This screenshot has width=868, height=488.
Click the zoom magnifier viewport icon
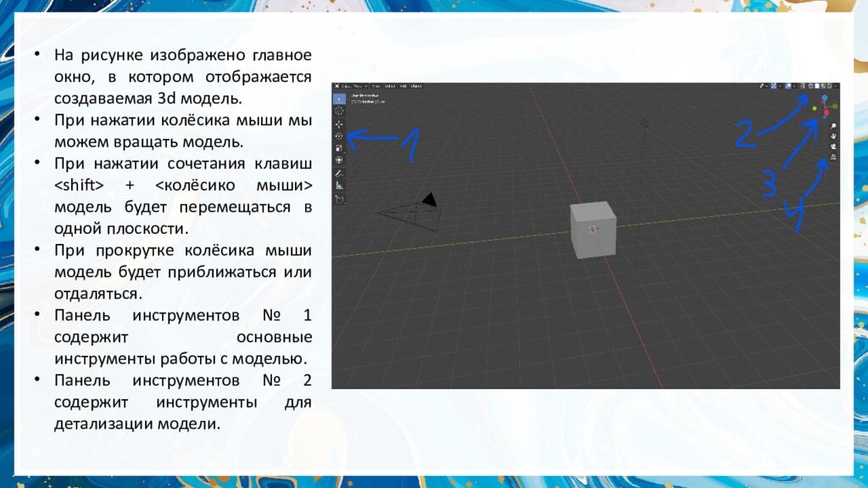coord(834,125)
